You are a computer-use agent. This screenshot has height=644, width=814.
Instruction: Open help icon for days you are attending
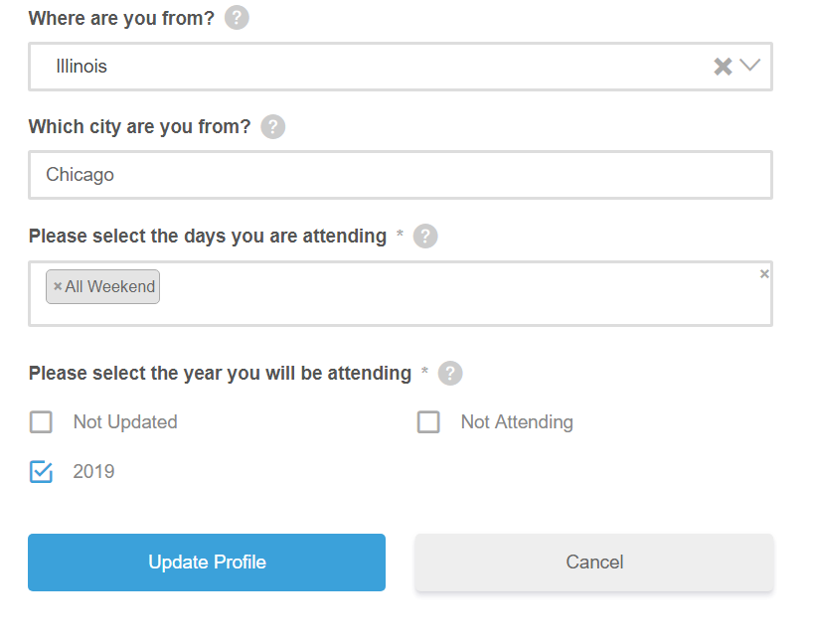pos(425,237)
